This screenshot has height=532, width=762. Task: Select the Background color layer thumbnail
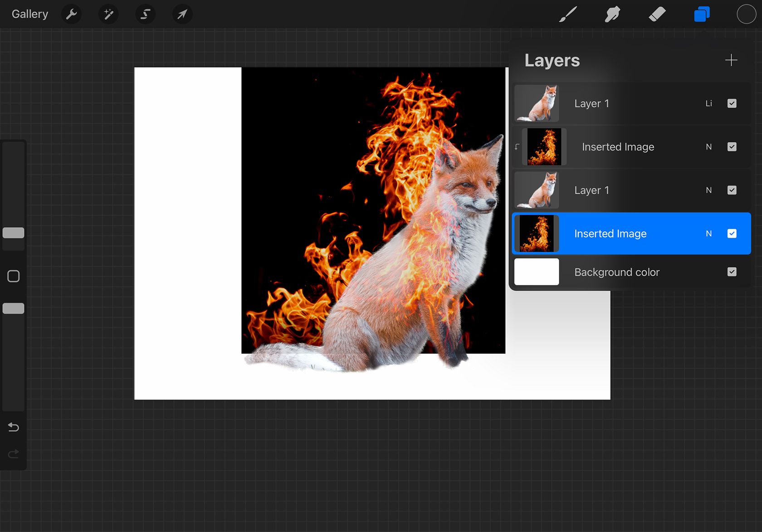click(537, 272)
